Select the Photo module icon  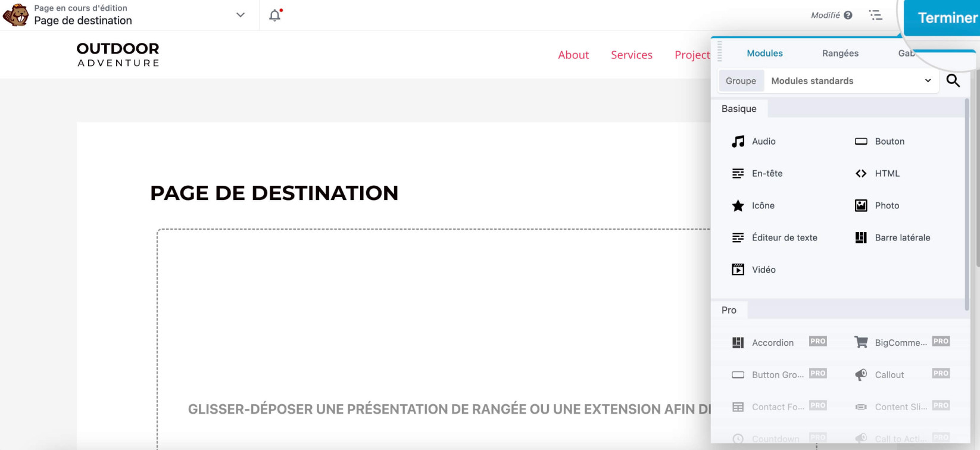pos(861,205)
